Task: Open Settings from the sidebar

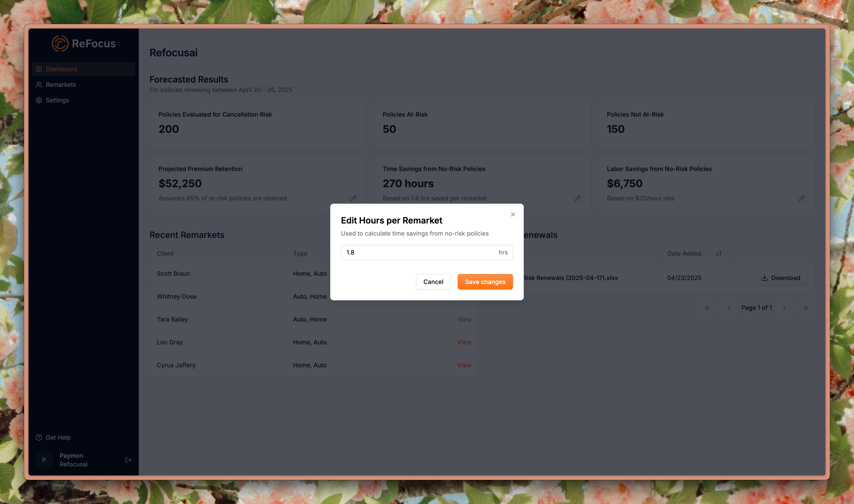Action: pyautogui.click(x=84, y=100)
